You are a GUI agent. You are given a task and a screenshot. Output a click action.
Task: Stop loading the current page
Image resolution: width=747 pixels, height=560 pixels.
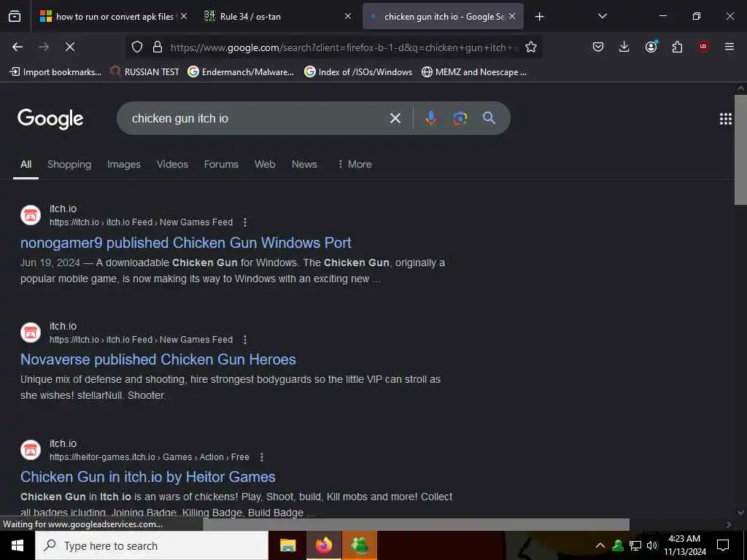tap(70, 47)
